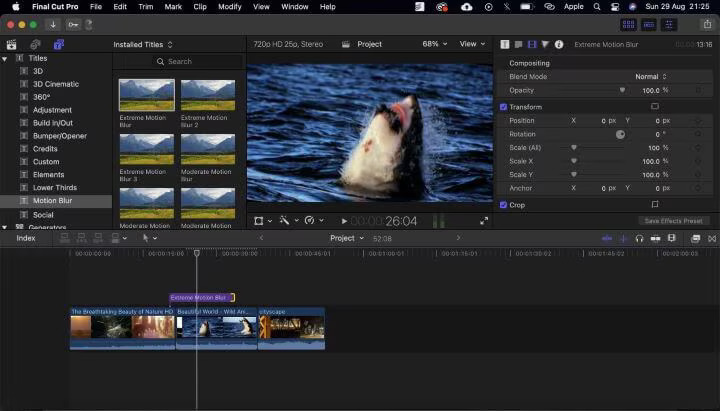720x411 pixels.
Task: Adjust the Scale (All) slider handle
Action: click(574, 148)
